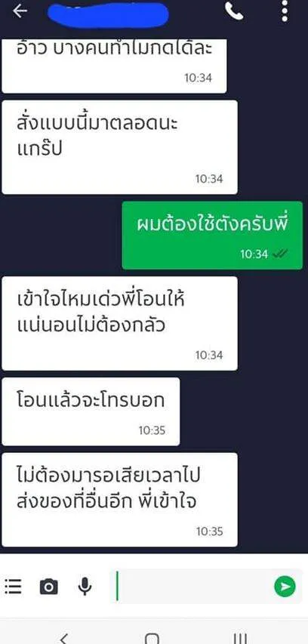Select message starting with ไม่ต้องมารอเสียเวลาไป

click(x=119, y=500)
